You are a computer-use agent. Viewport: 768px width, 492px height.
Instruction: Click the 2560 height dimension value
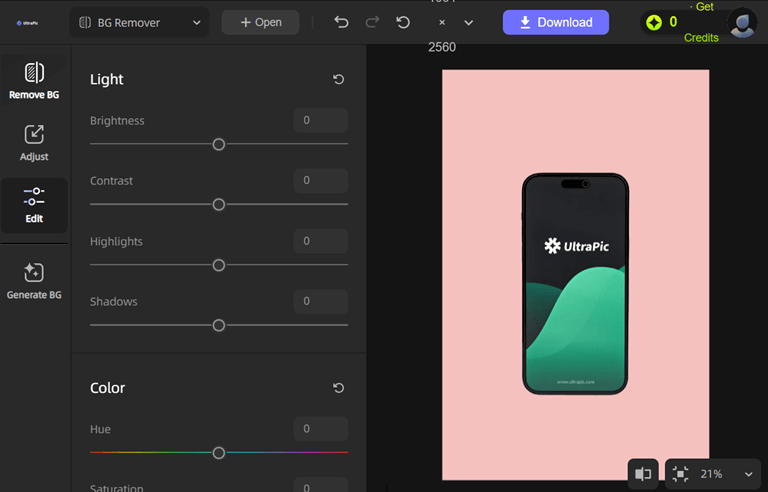(x=442, y=47)
